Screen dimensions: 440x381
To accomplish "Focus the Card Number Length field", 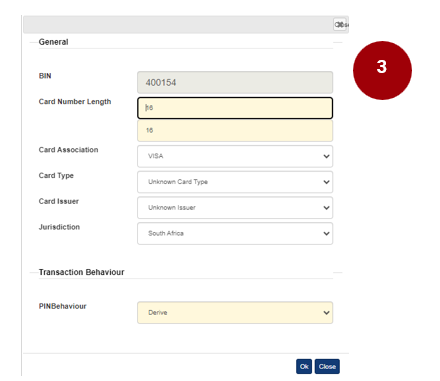I will [x=235, y=108].
